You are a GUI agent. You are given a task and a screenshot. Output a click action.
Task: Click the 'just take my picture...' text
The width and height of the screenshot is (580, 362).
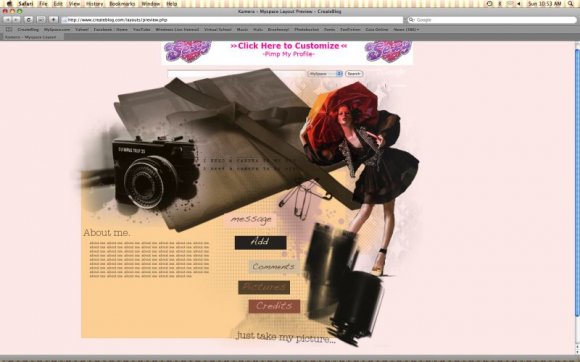[286, 337]
